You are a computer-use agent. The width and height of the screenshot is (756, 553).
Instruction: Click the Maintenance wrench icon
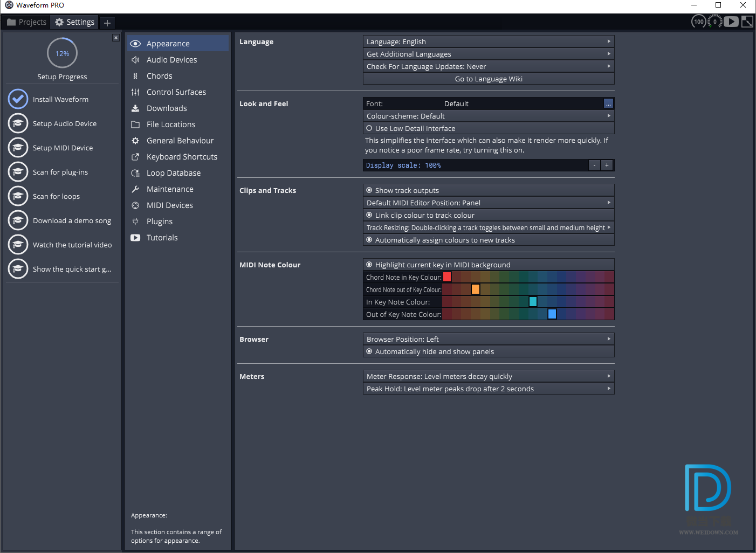tap(135, 189)
